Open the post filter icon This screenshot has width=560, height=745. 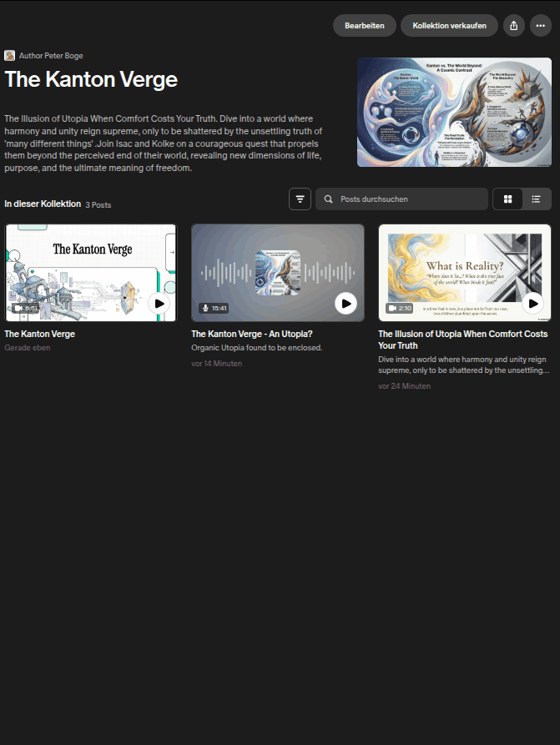(x=300, y=199)
